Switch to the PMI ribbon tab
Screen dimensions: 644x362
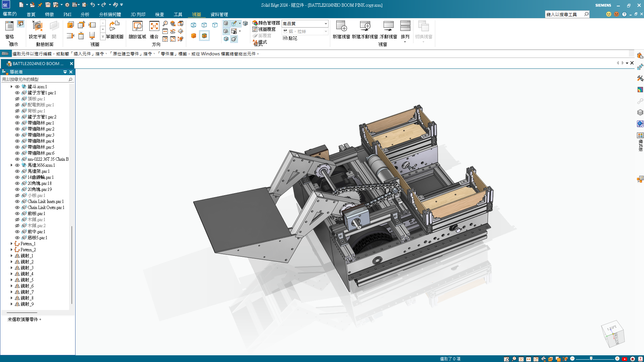(x=67, y=14)
